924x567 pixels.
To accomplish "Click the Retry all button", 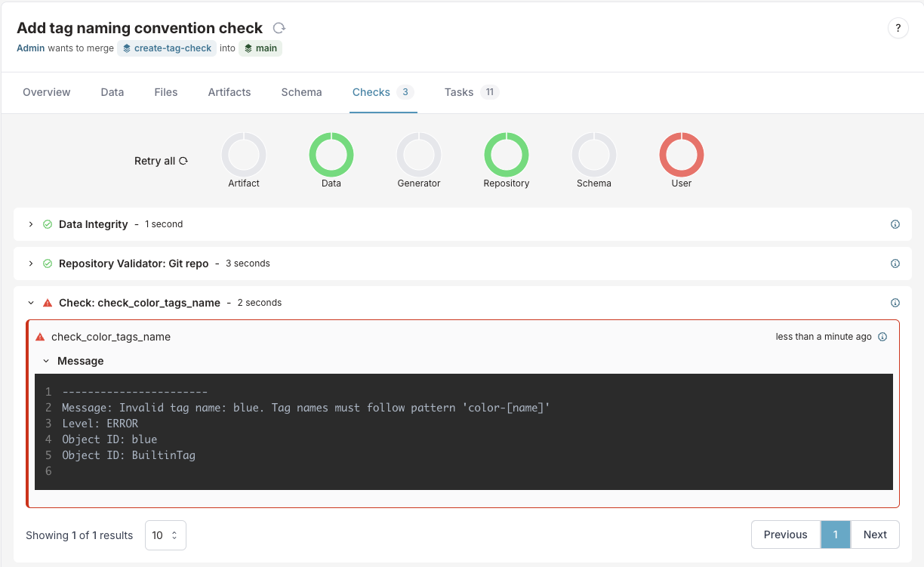I will [161, 160].
